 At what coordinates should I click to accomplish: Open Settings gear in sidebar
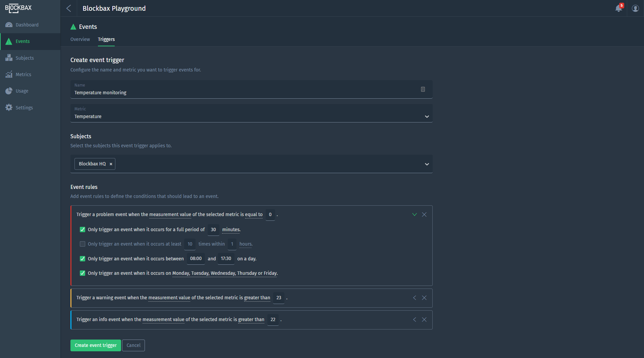tap(24, 108)
